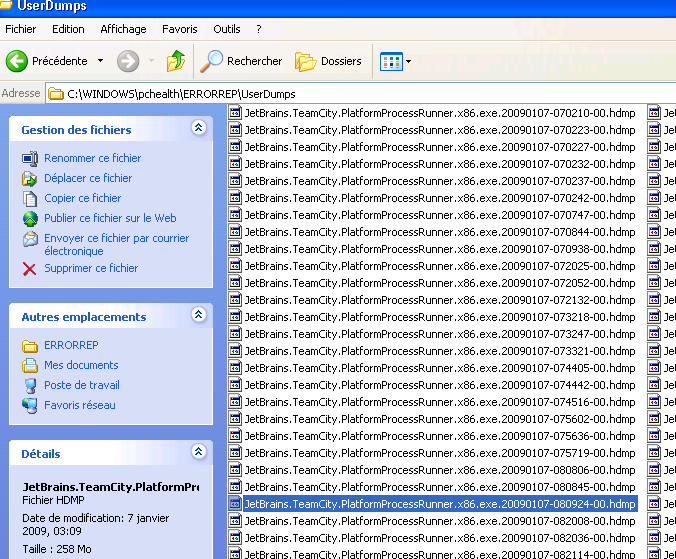This screenshot has width=676, height=559.
Task: Click icon of file ending 074516-00.hdmp
Action: point(235,402)
